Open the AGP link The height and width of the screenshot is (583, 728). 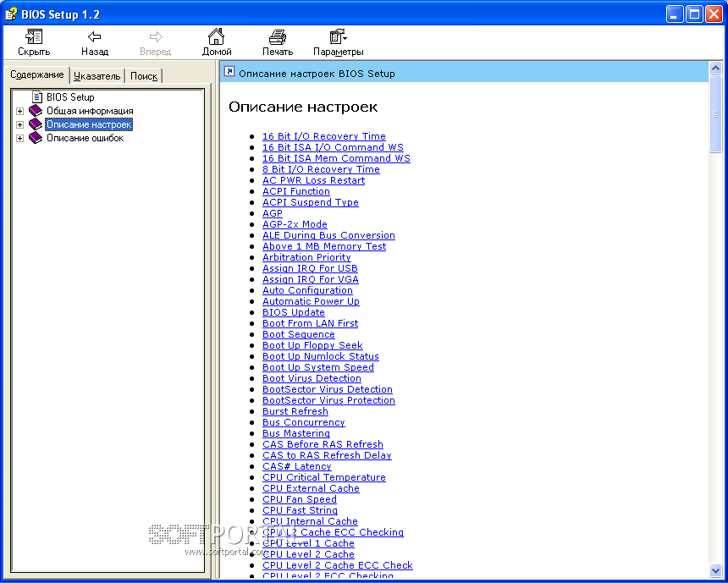pos(272,213)
